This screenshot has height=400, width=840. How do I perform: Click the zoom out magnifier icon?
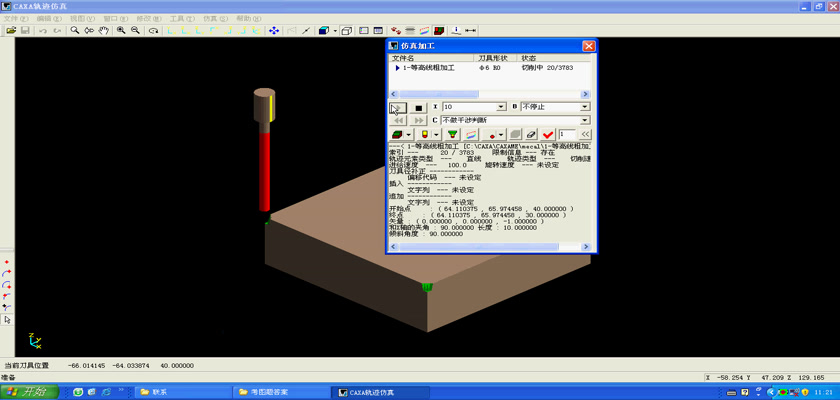click(136, 31)
